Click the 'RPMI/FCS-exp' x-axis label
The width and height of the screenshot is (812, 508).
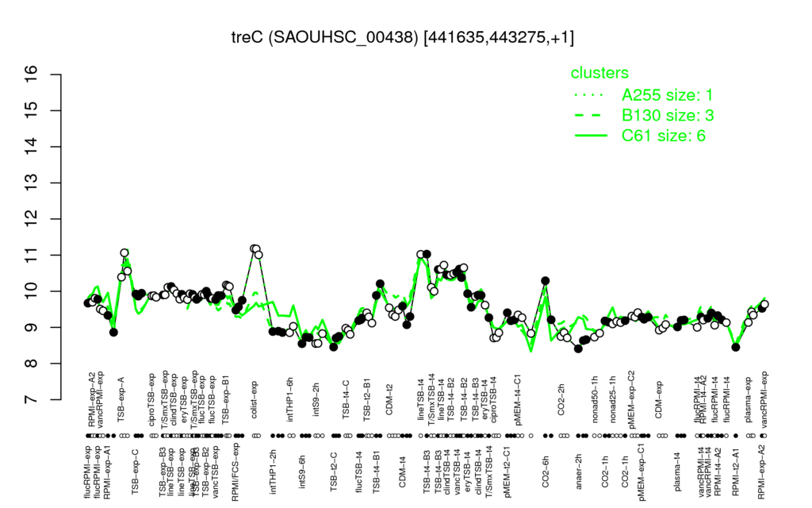[x=235, y=471]
